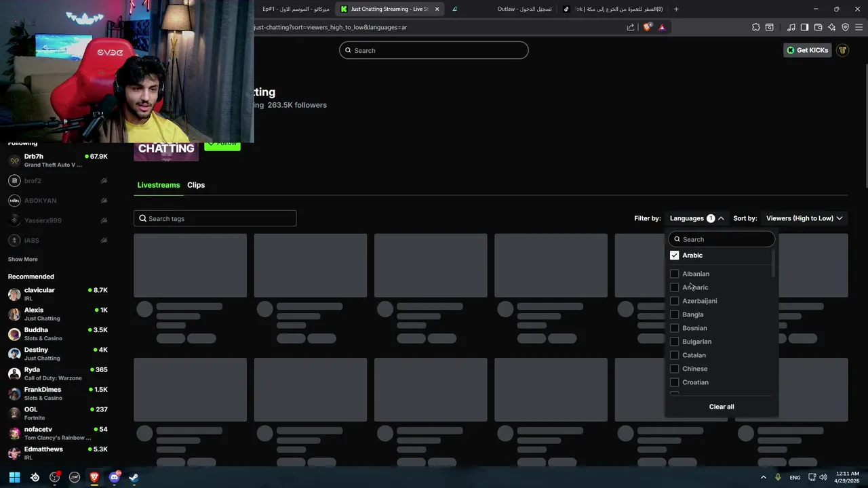Check the Catalan language checkbox
Screen dimensions: 868x488
(674, 355)
